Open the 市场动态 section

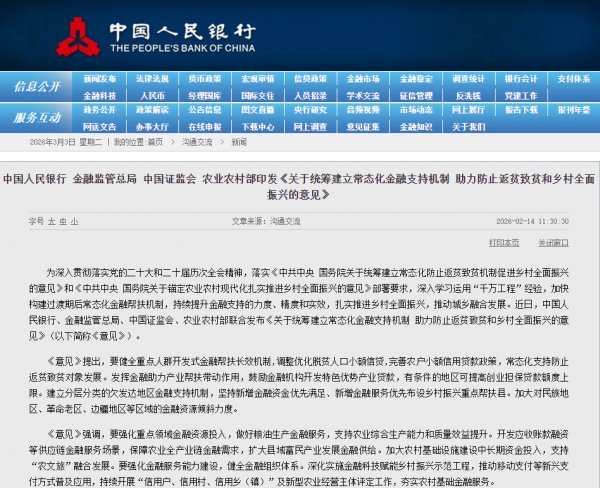[416, 110]
